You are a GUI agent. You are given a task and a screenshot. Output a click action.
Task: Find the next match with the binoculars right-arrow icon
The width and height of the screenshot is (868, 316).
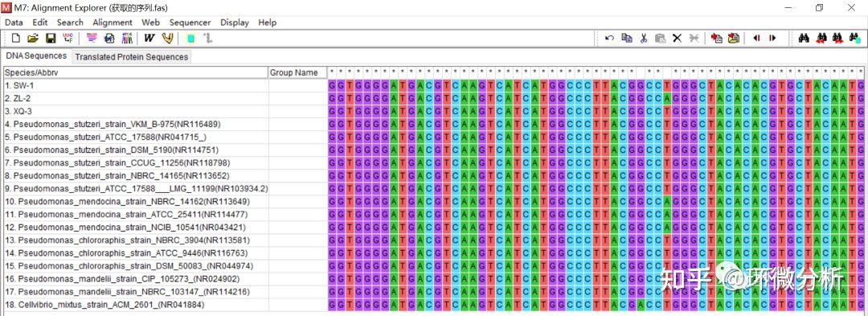click(838, 38)
